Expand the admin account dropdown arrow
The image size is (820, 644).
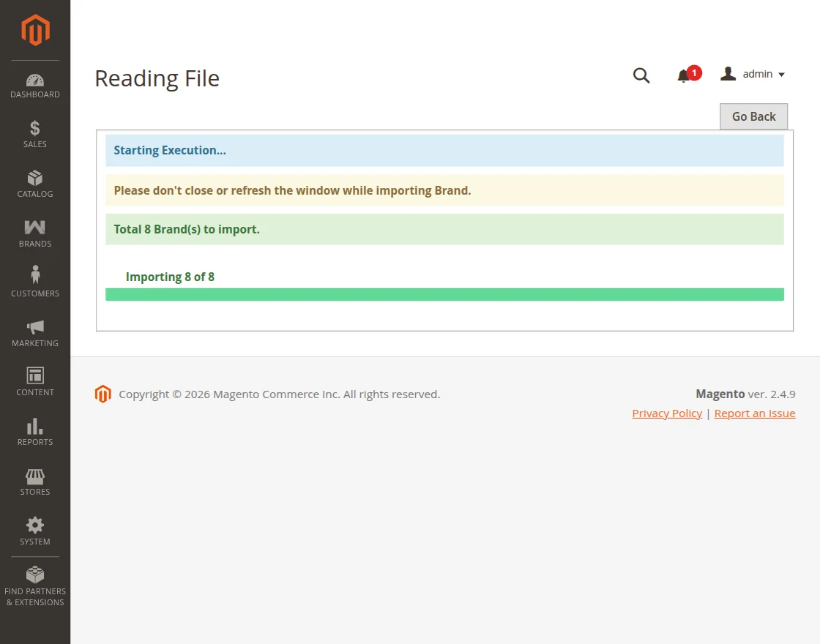781,75
